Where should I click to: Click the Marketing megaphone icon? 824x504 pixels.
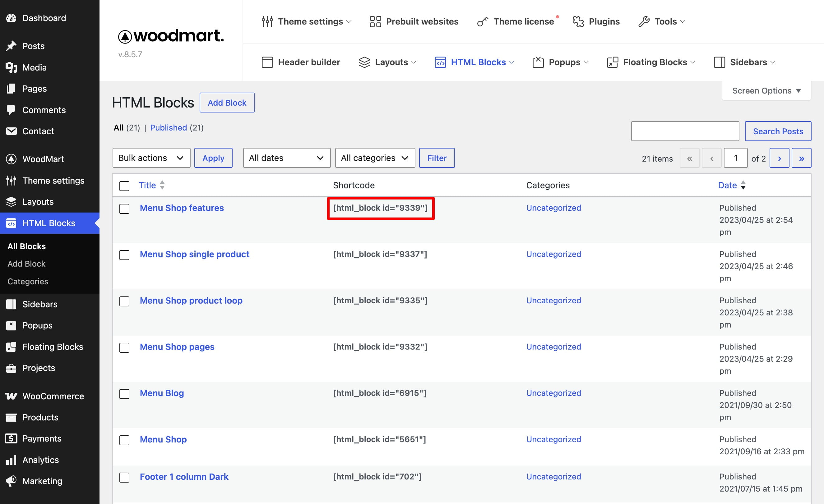(11, 481)
